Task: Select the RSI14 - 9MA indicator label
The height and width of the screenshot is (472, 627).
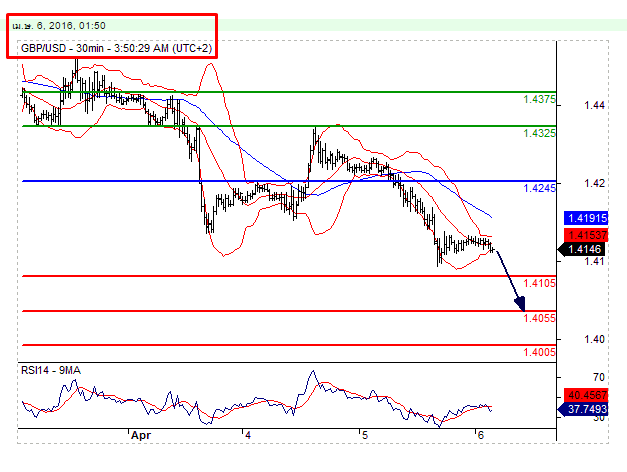Action: pos(51,370)
